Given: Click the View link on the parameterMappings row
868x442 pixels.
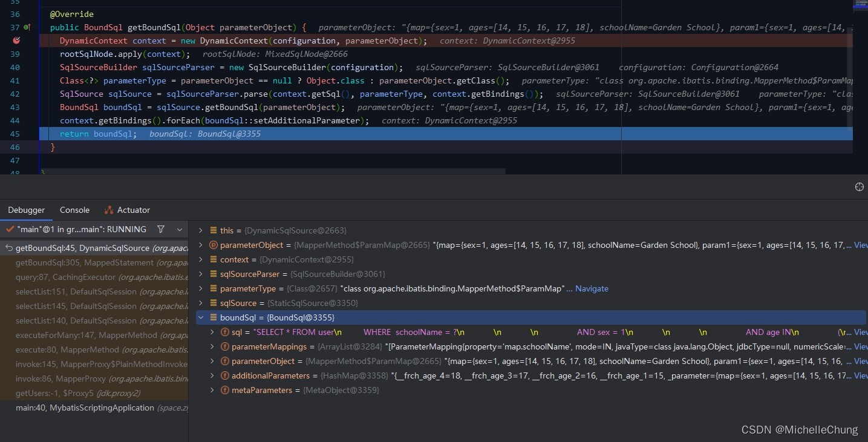Looking at the screenshot, I should (x=861, y=346).
